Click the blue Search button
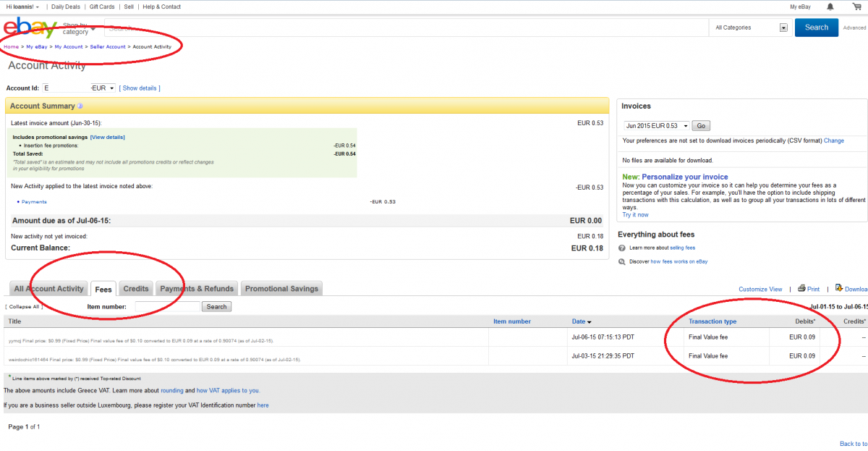 (x=817, y=28)
